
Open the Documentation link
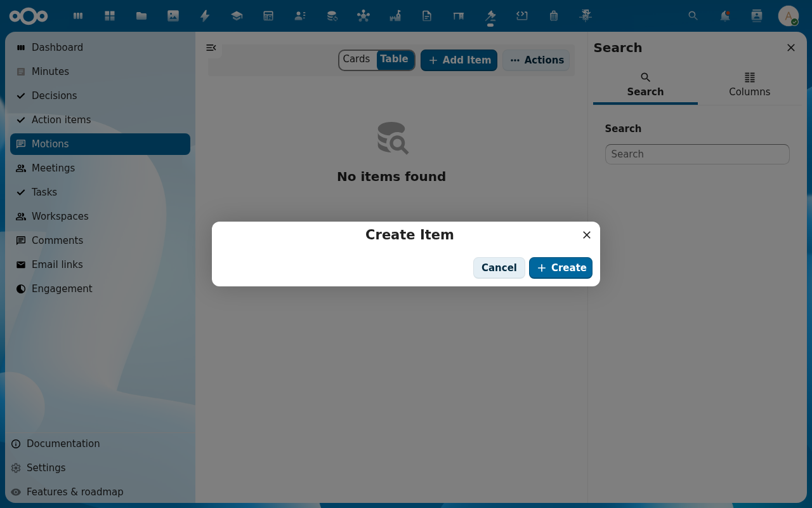click(x=100, y=444)
